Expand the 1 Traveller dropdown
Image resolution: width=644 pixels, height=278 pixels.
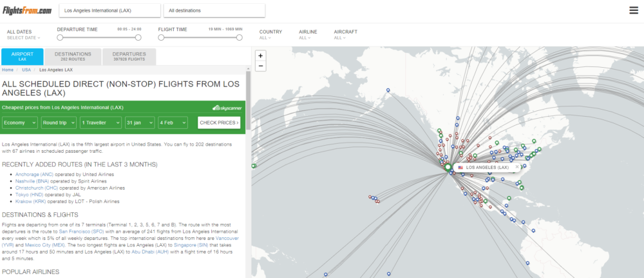pos(100,123)
